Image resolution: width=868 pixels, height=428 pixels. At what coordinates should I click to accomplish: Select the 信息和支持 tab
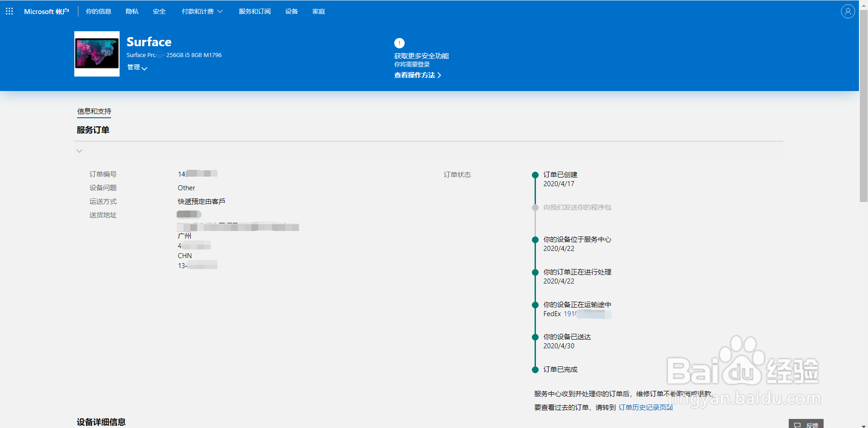(x=94, y=111)
